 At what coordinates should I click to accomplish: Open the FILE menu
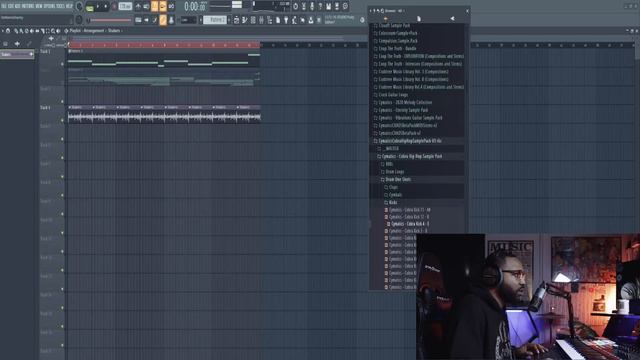click(4, 6)
